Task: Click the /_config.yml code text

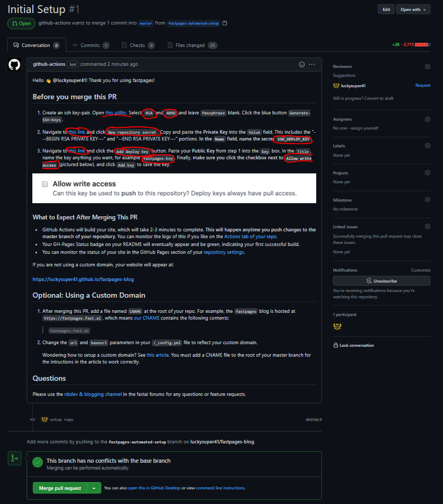Action: pos(166,343)
